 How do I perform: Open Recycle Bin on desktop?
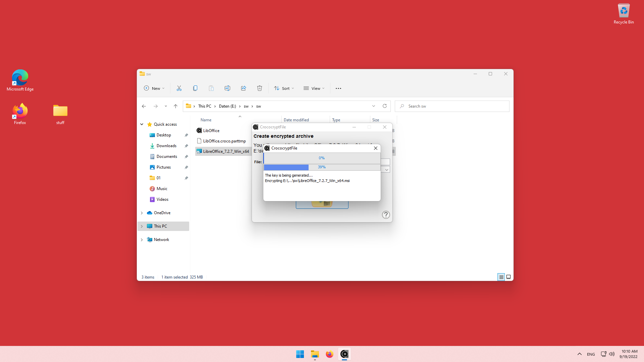click(624, 14)
